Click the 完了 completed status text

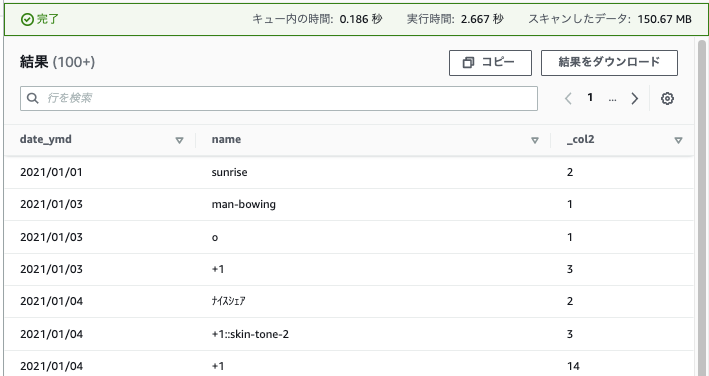47,19
